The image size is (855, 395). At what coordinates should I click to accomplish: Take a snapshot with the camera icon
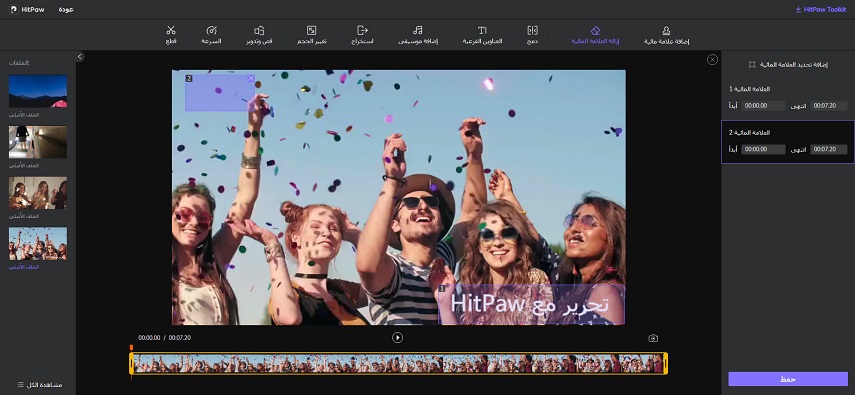[653, 338]
